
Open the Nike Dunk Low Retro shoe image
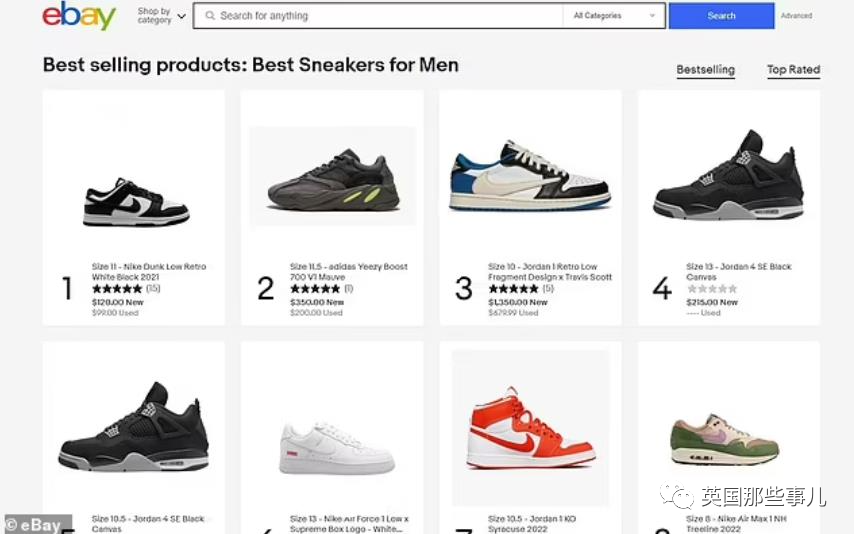tap(135, 201)
